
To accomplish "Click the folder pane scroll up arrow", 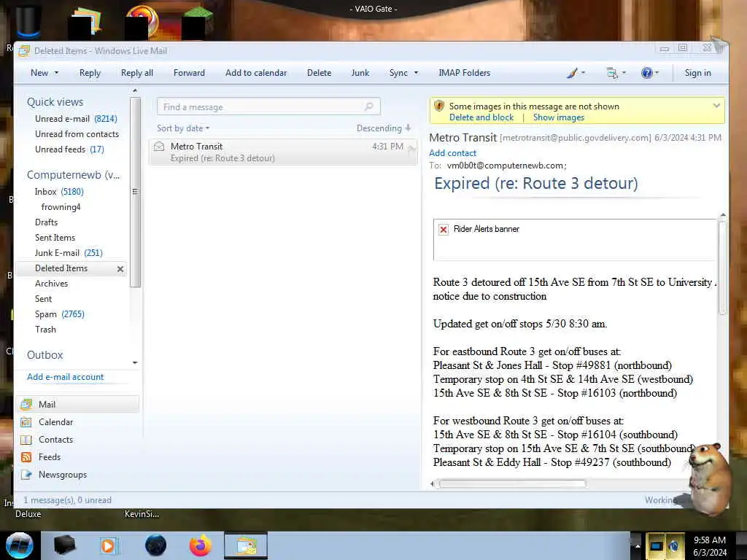I will [x=135, y=90].
